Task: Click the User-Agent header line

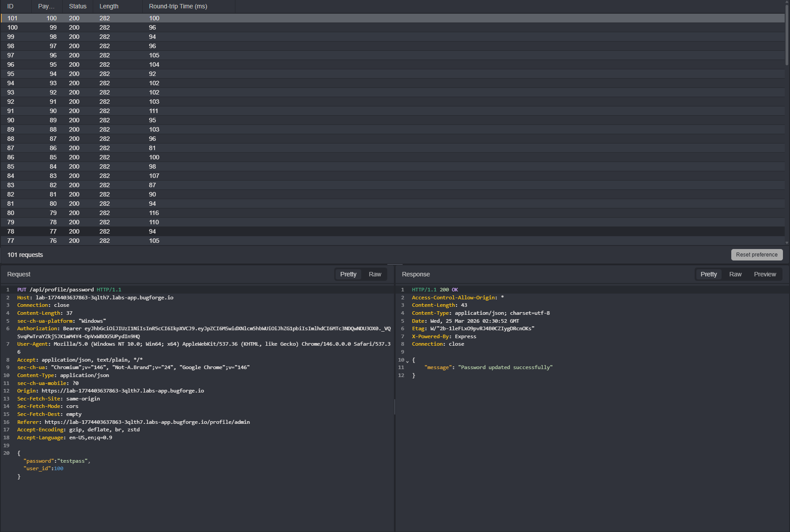Action: (204, 348)
